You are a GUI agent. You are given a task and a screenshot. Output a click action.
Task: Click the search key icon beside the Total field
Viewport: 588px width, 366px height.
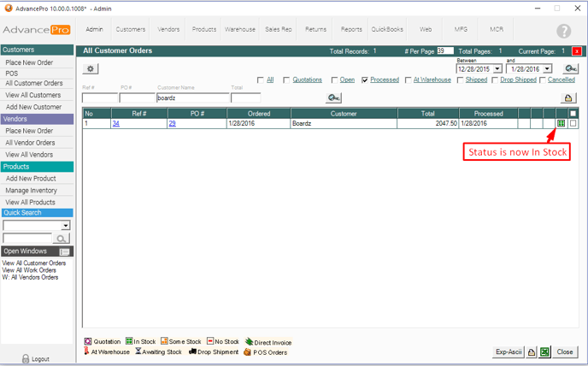tap(333, 98)
